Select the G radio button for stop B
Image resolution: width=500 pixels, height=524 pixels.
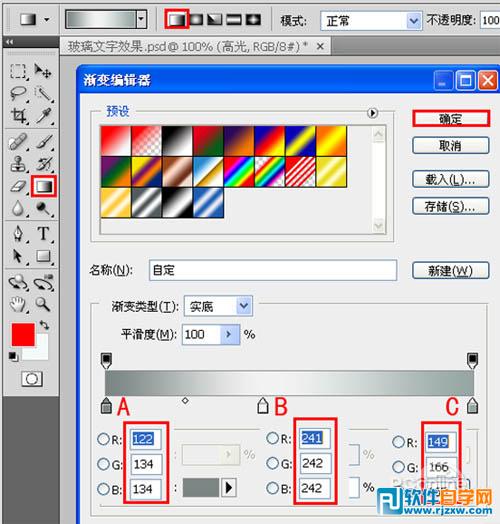273,463
